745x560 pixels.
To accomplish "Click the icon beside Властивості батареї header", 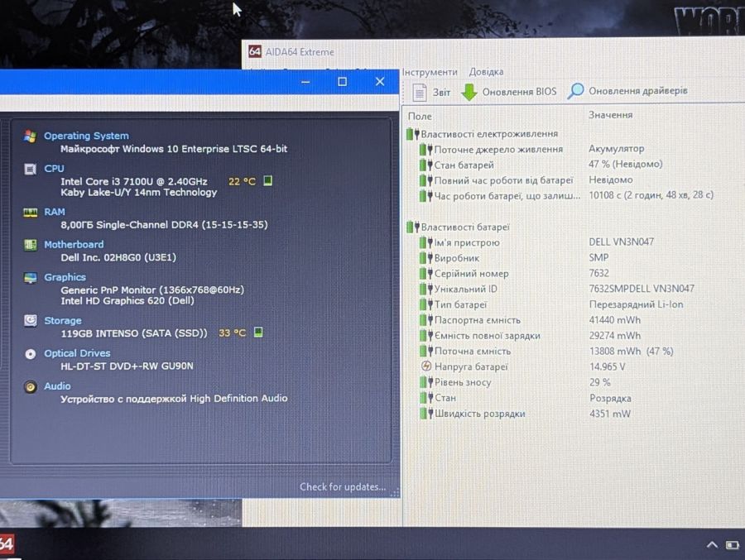I will pos(412,227).
